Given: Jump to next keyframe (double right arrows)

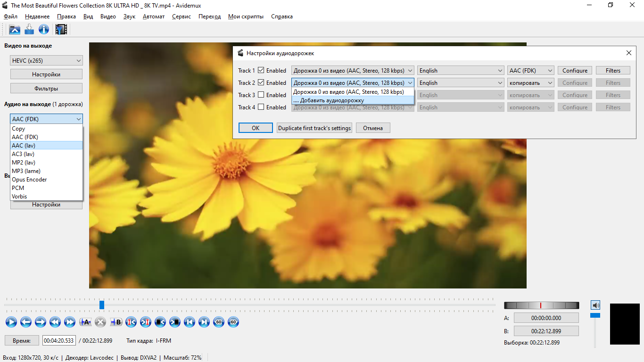Looking at the screenshot, I should pyautogui.click(x=70, y=322).
